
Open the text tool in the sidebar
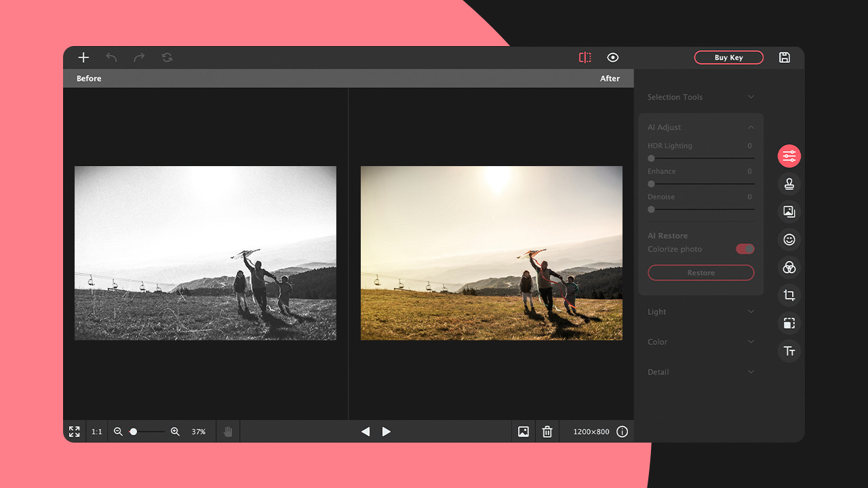(x=789, y=351)
